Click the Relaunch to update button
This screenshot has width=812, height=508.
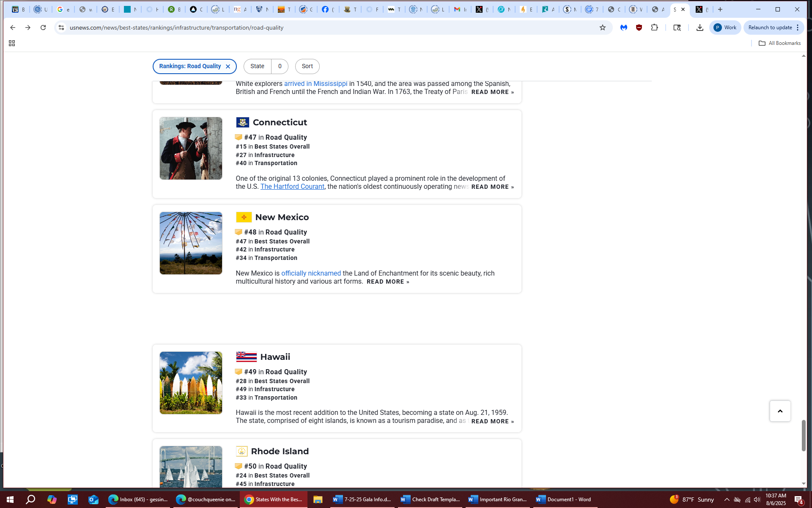tap(770, 28)
